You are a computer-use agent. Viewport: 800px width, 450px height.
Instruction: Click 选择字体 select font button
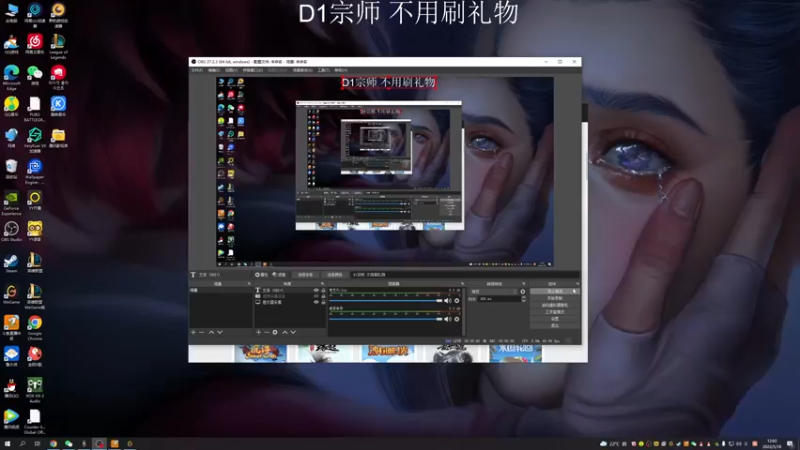(x=306, y=275)
